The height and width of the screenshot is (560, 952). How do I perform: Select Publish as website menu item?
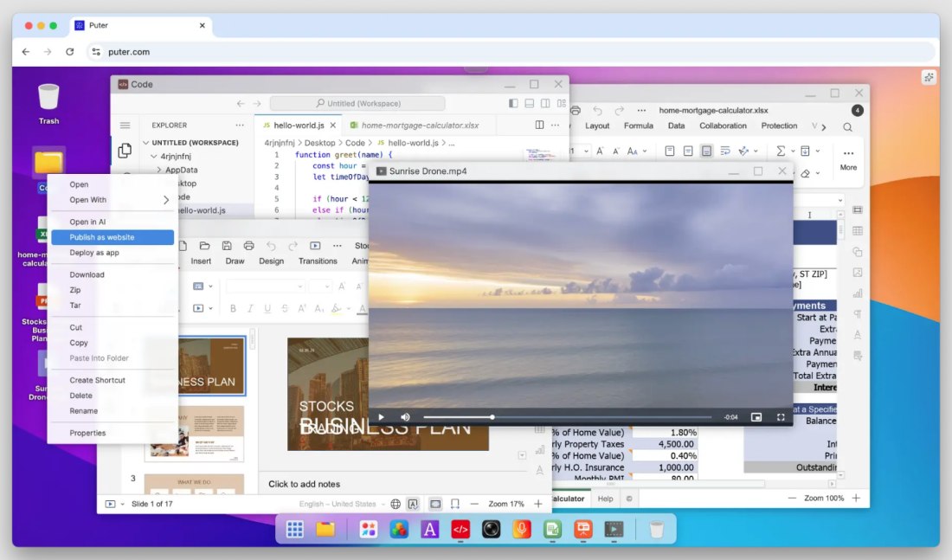pos(113,237)
